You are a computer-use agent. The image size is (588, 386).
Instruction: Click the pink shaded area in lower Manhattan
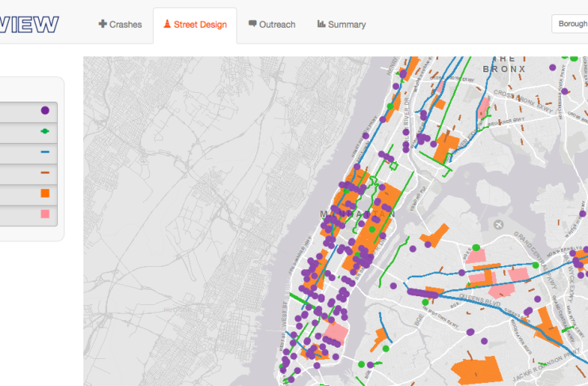pyautogui.click(x=336, y=330)
